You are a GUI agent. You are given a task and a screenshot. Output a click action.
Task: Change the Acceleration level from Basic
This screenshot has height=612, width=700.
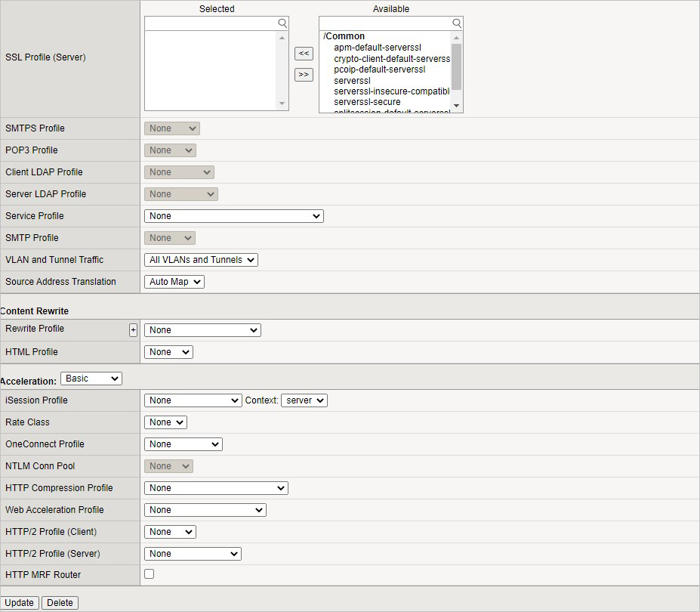tap(91, 378)
